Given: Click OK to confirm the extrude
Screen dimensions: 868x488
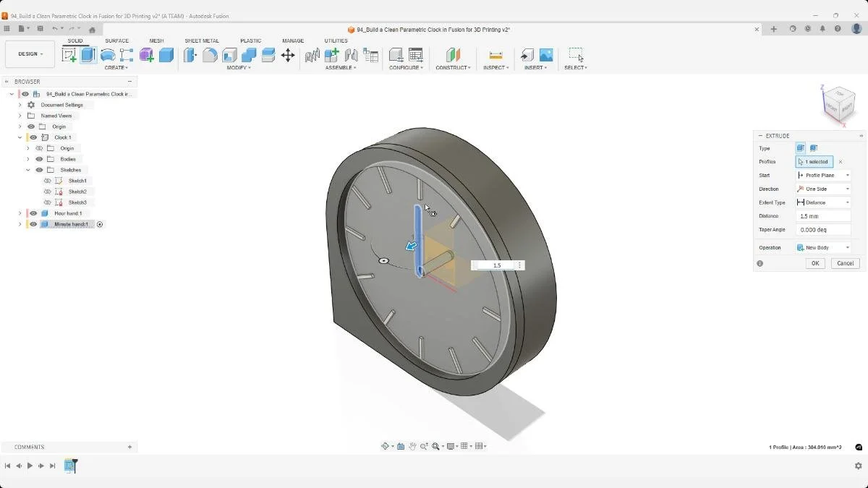Looking at the screenshot, I should pyautogui.click(x=814, y=263).
